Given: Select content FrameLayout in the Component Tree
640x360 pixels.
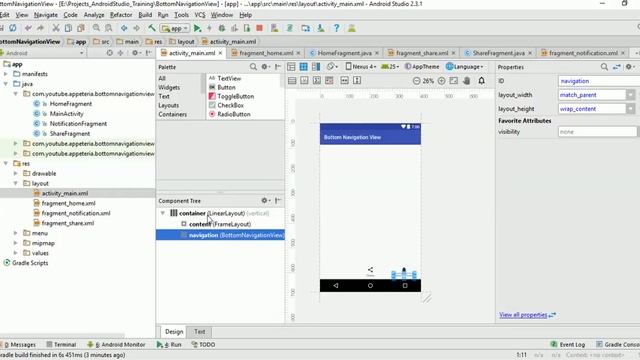Looking at the screenshot, I should 220,224.
